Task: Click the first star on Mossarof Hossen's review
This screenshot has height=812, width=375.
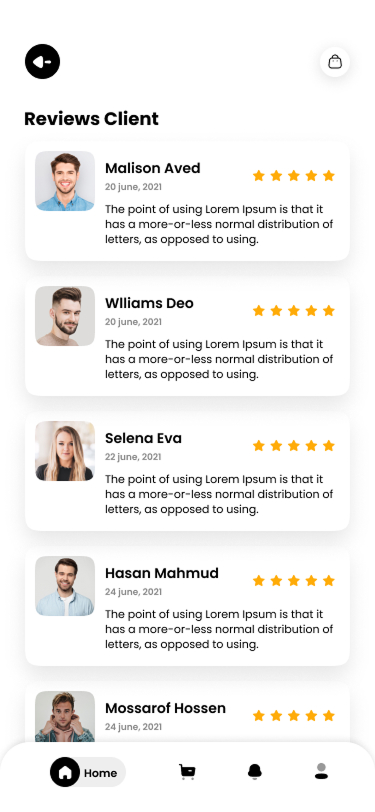Action: point(258,716)
